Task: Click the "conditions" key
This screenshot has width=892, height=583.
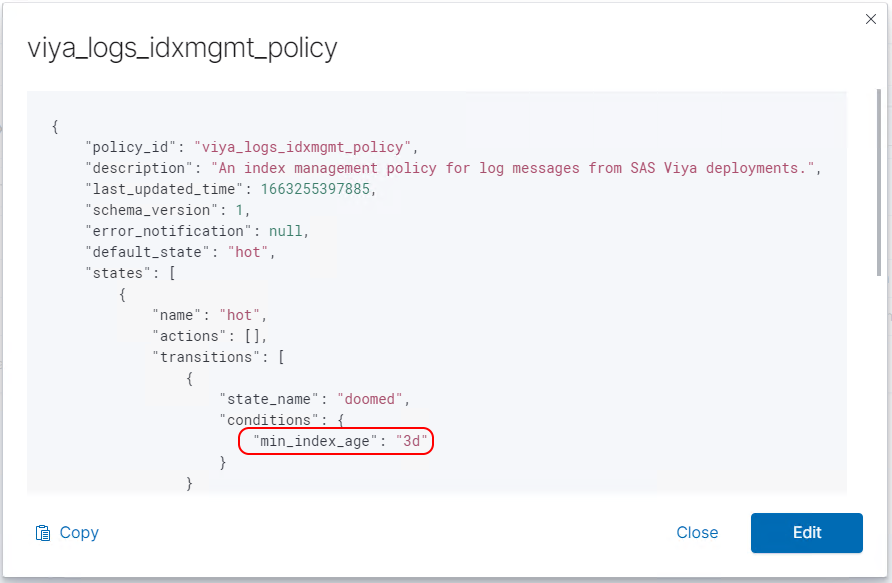Action: [x=269, y=420]
